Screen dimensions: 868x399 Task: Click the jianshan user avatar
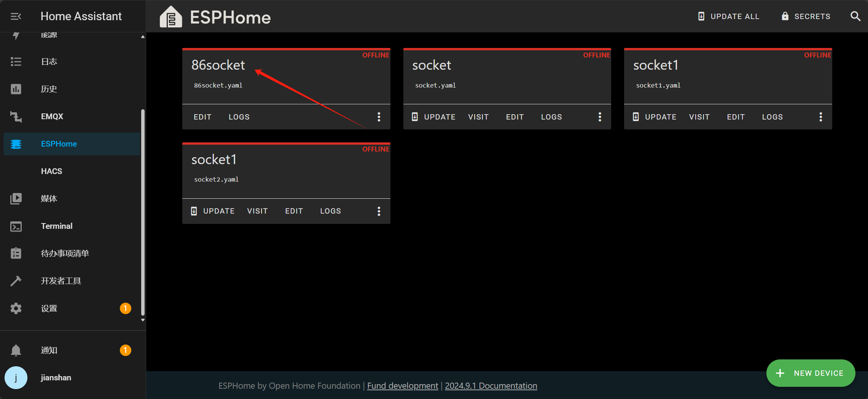coord(16,378)
